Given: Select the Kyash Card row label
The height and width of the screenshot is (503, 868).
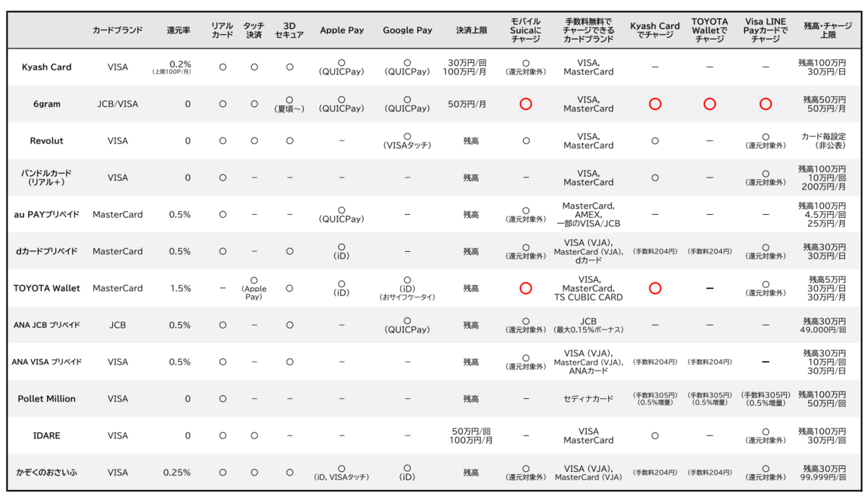Looking at the screenshot, I should tap(46, 67).
